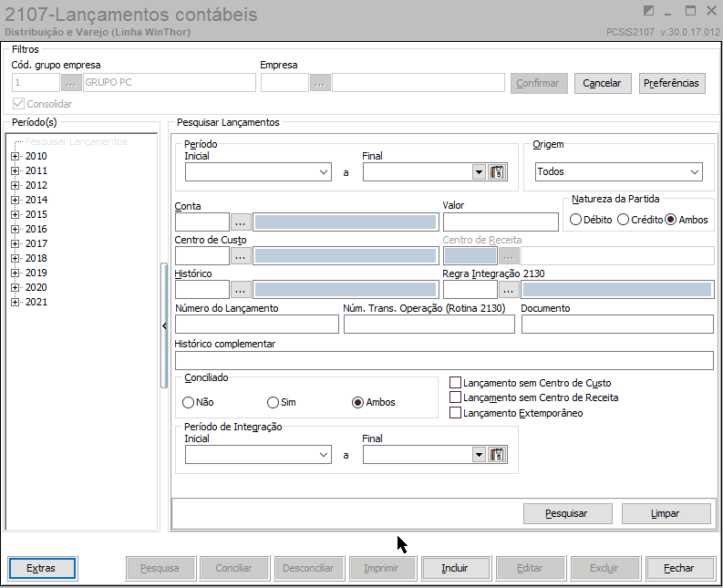The height and width of the screenshot is (588, 723).
Task: Open the Período Inicial dropdown
Action: tap(324, 172)
